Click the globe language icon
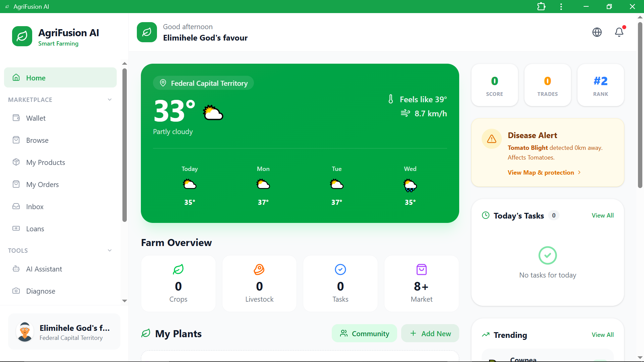 coord(597,32)
